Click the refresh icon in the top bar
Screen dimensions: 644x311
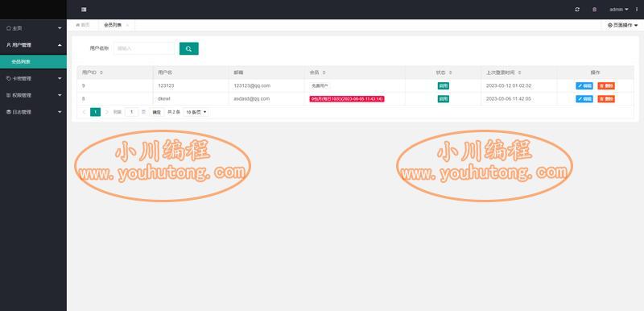click(x=577, y=10)
